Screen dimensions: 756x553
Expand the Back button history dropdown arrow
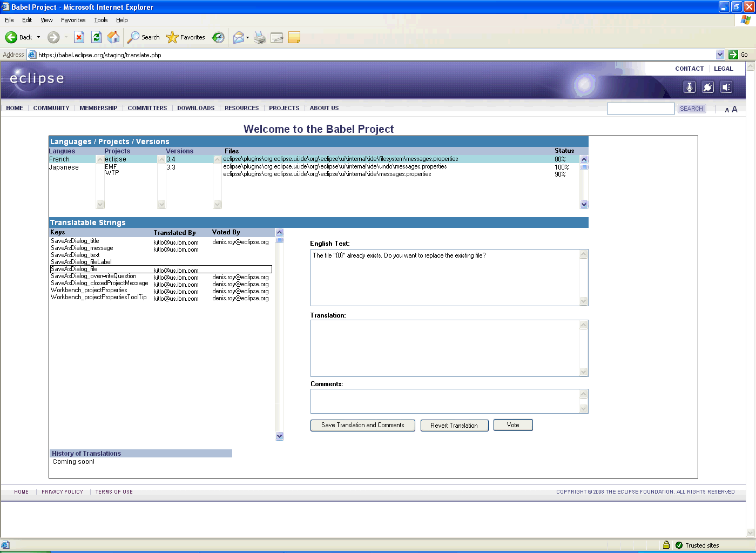[x=38, y=37]
